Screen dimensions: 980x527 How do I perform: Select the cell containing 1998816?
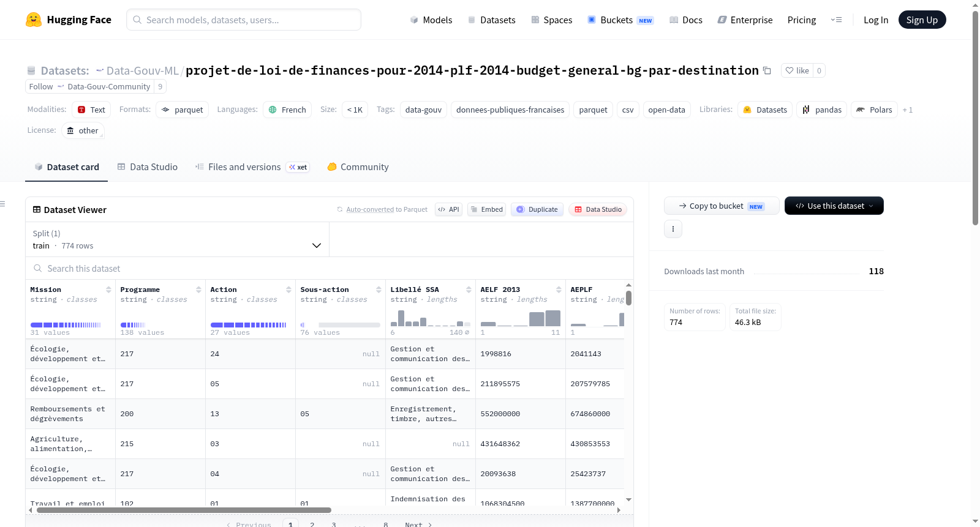521,354
